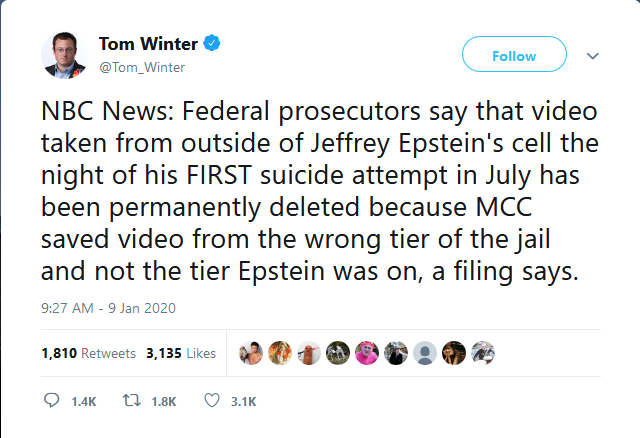Image resolution: width=640 pixels, height=438 pixels.
Task: Click the shirtless man liker avatar
Action: pyautogui.click(x=250, y=353)
